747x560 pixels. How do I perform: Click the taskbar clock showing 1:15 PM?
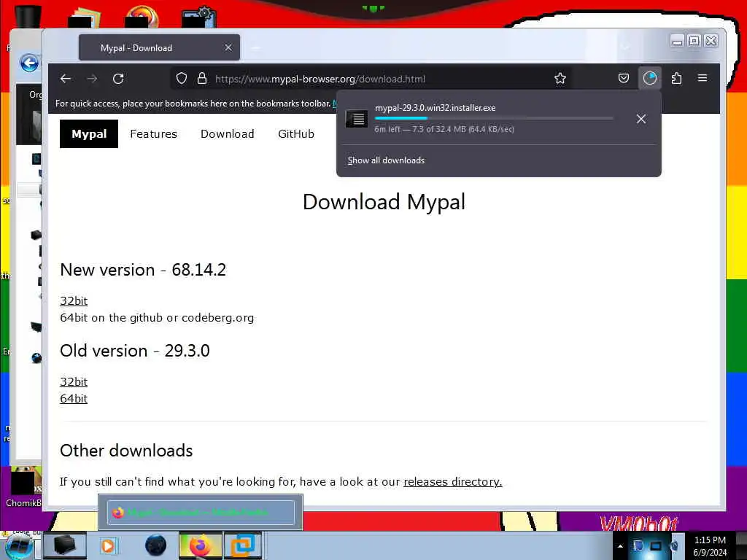(x=710, y=545)
